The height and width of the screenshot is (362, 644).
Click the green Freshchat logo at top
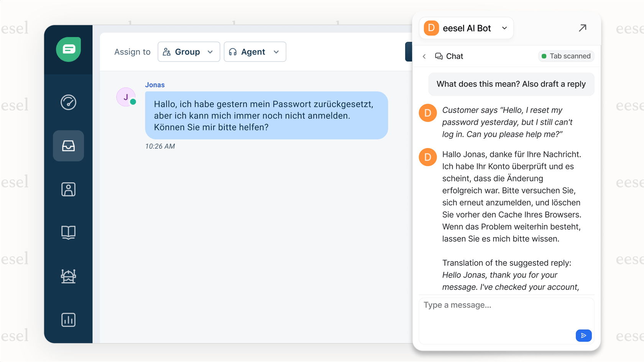[68, 49]
